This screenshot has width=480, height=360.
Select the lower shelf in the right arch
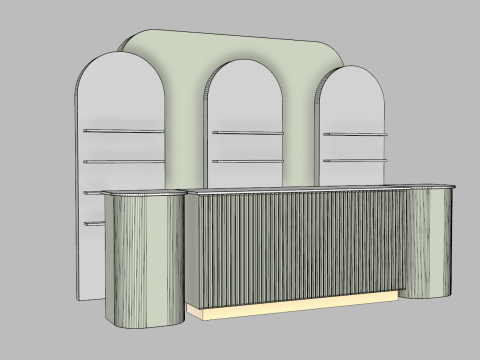coord(355,160)
